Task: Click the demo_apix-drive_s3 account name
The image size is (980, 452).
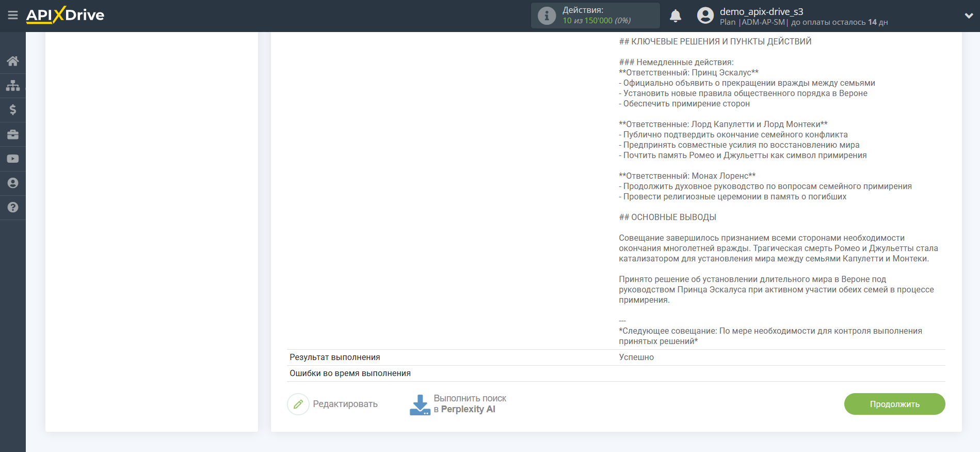Action: pyautogui.click(x=761, y=11)
